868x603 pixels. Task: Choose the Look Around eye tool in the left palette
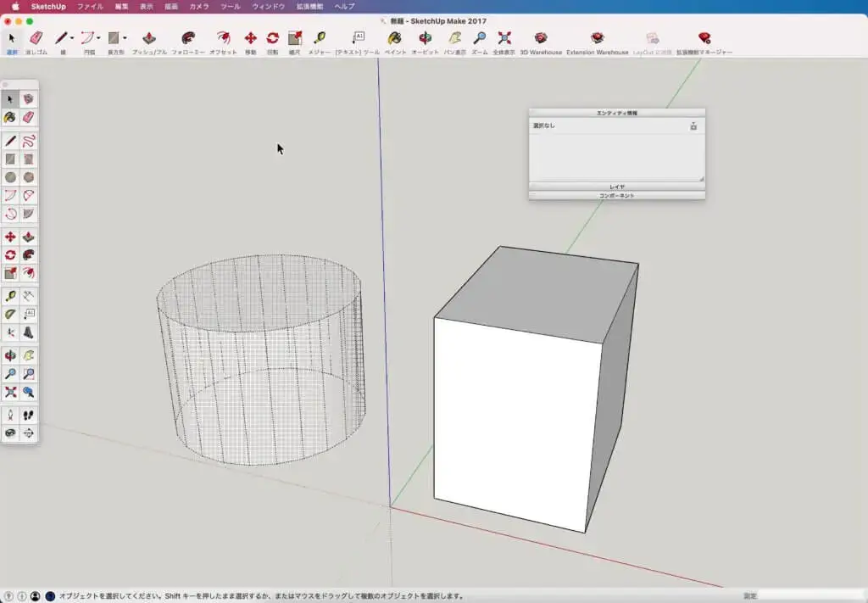pyautogui.click(x=10, y=433)
